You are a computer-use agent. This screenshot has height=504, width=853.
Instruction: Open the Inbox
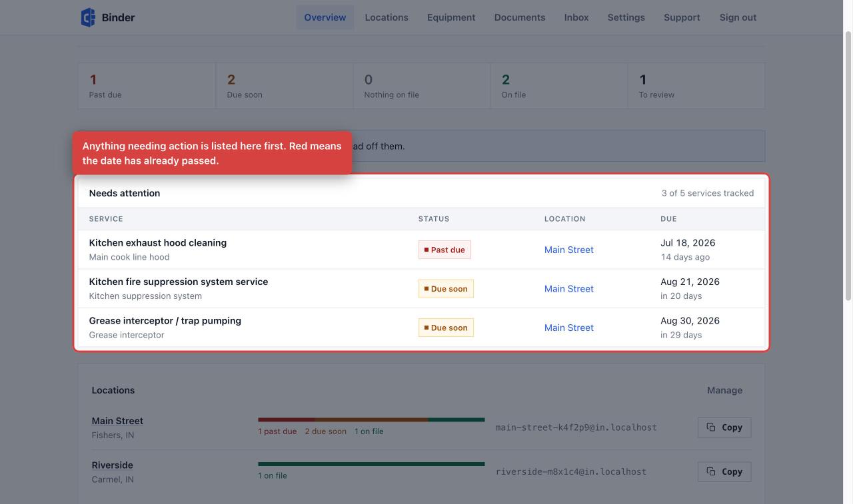coord(576,17)
